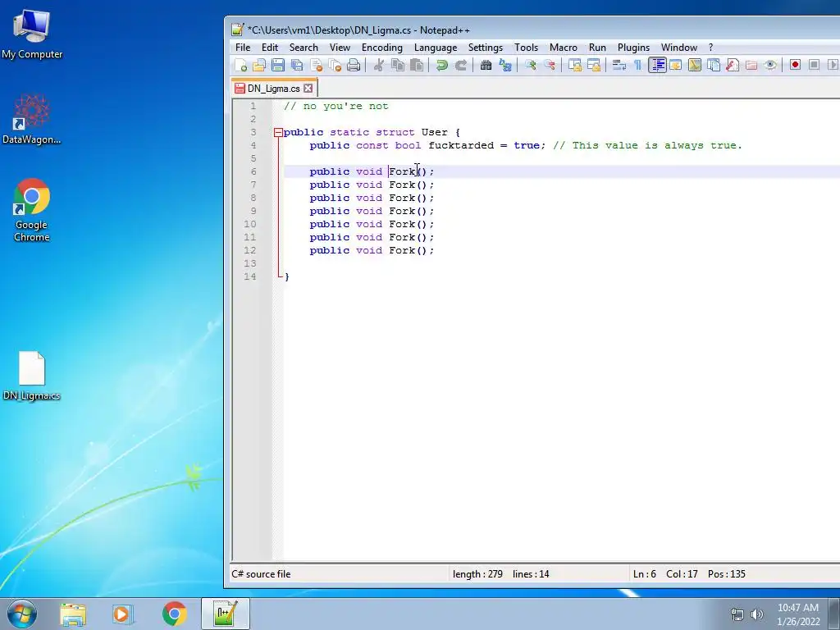Image resolution: width=840 pixels, height=630 pixels.
Task: Close the DN_Ligma.cs tab with its X
Action: click(x=308, y=89)
